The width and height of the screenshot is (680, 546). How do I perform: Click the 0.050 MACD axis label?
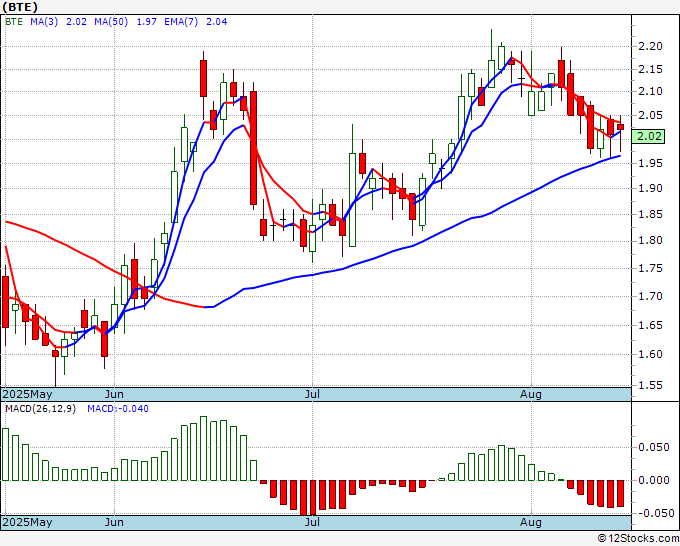pos(654,447)
